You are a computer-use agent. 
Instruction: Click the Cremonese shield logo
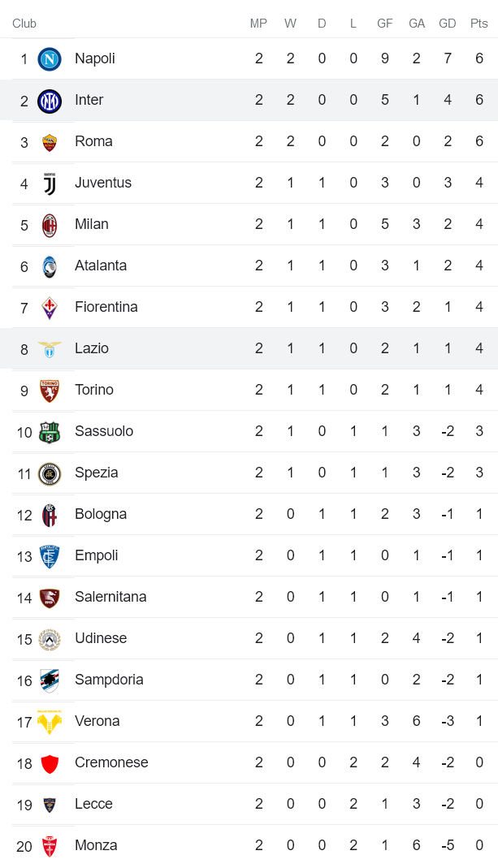click(51, 762)
